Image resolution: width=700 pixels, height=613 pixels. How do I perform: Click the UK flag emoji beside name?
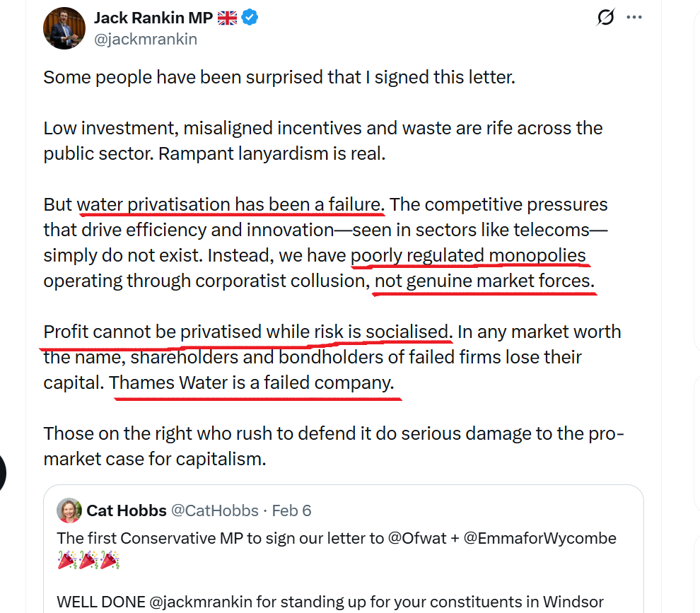click(227, 18)
